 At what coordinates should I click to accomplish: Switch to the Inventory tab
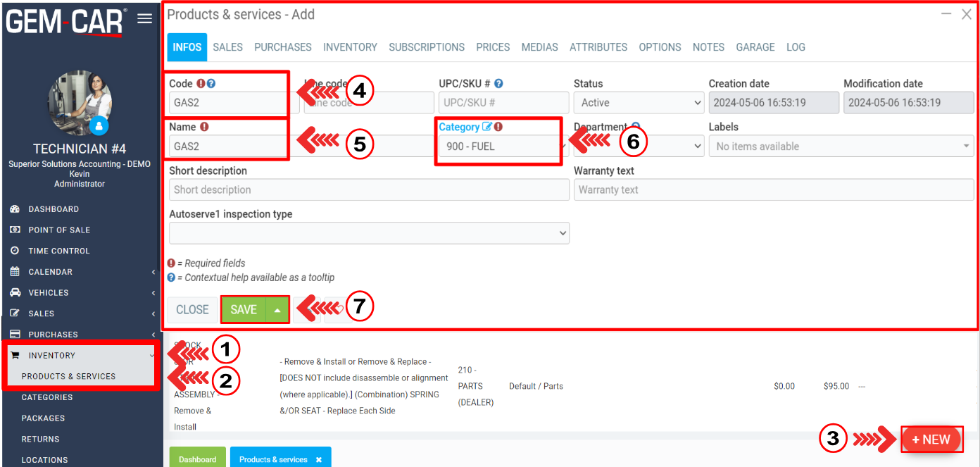coord(350,47)
